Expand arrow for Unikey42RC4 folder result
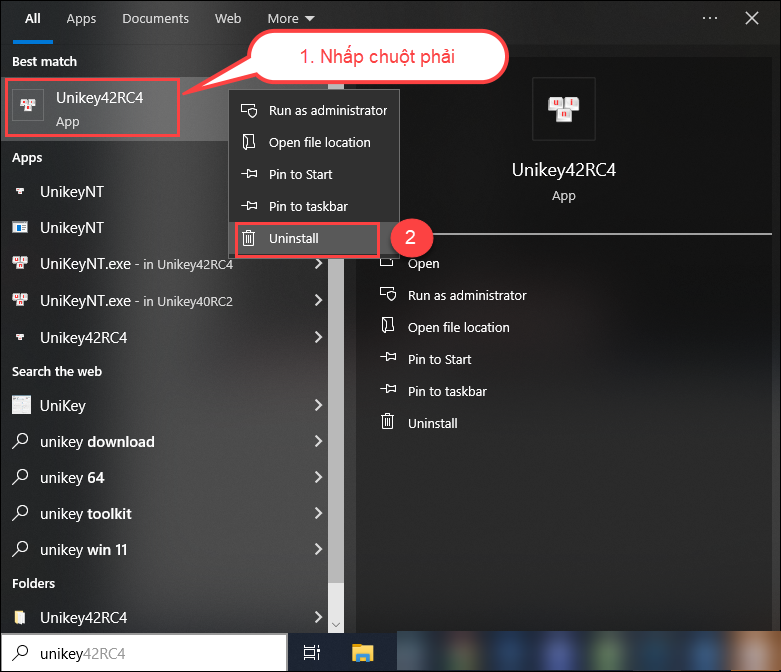The width and height of the screenshot is (781, 672). pyautogui.click(x=318, y=617)
